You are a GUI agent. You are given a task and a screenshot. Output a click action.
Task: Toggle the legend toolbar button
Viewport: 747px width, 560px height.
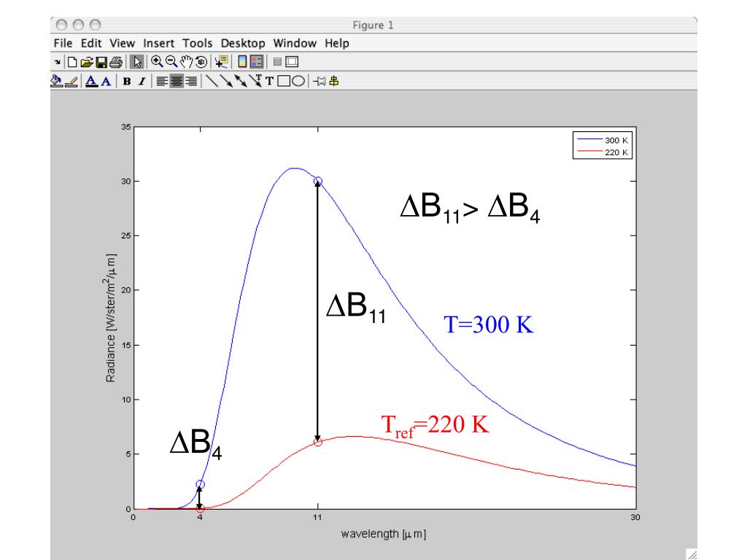[256, 61]
